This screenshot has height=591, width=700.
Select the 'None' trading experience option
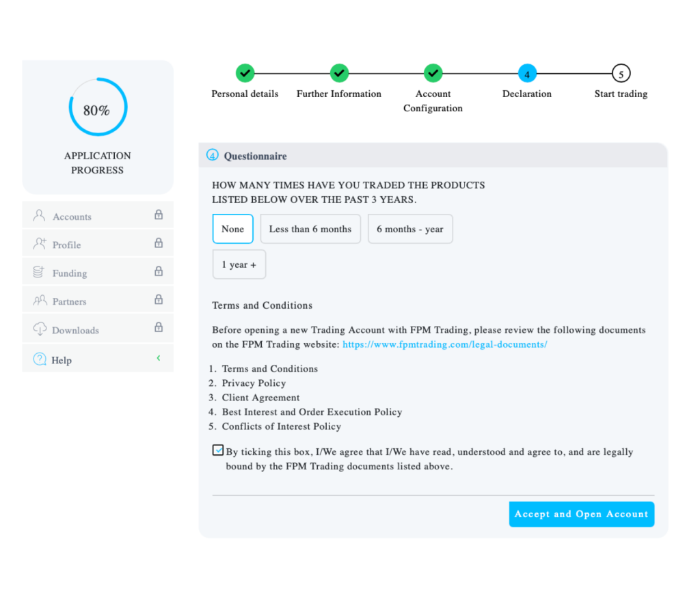(232, 229)
